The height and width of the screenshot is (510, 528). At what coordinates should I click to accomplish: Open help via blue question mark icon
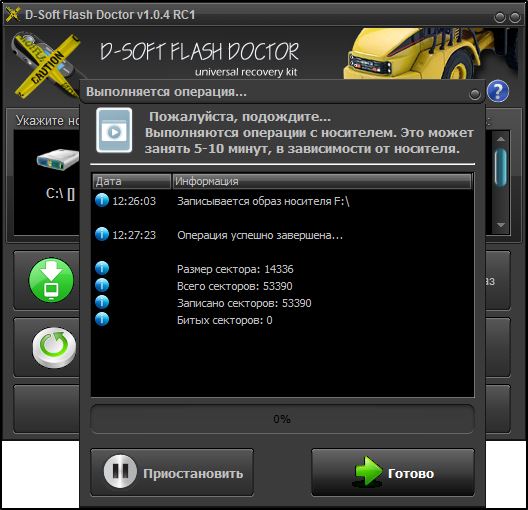498,91
